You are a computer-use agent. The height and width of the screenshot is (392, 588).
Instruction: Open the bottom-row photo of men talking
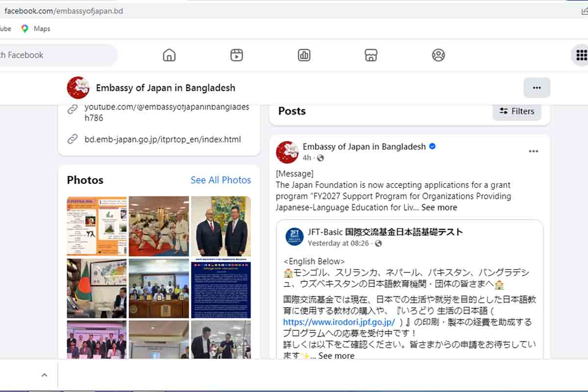click(x=221, y=340)
